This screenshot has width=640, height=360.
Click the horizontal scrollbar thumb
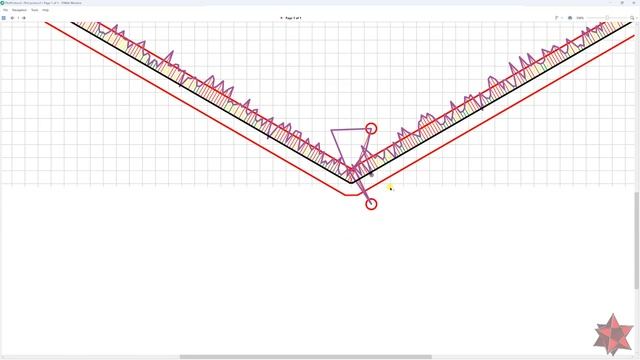[x=306, y=357]
